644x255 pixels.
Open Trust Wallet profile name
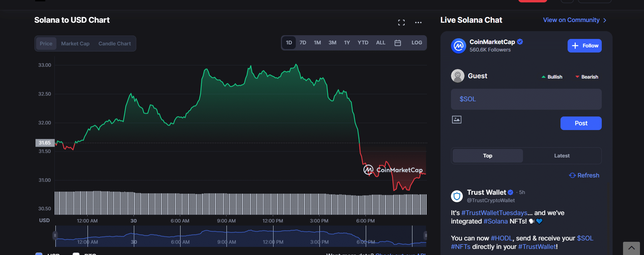point(486,192)
